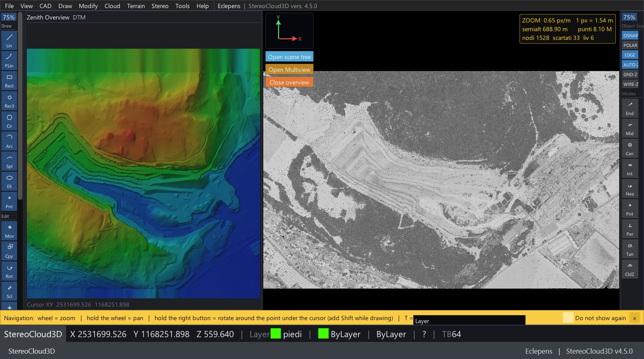Viewport: 644px width, 359px height.
Task: Open the Terrain menu
Action: (x=136, y=6)
